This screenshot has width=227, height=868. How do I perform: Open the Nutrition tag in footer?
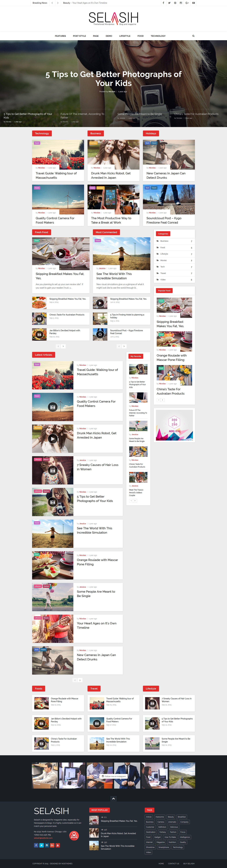tap(172, 842)
